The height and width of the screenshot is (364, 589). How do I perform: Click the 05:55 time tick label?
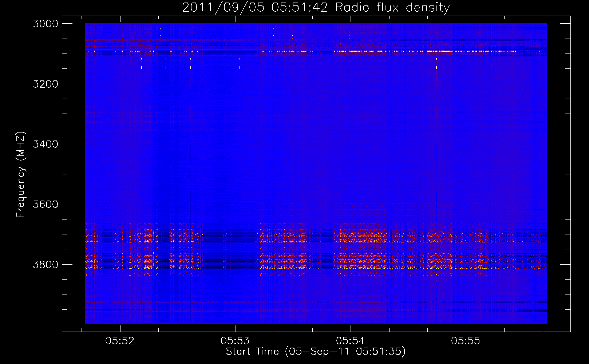click(466, 341)
